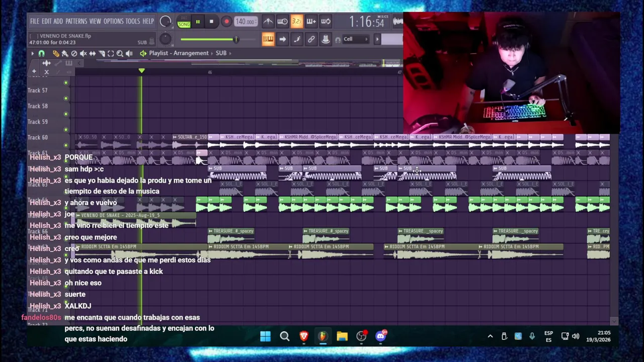Select the Draw pencil tool
This screenshot has height=362, width=644.
(x=56, y=53)
